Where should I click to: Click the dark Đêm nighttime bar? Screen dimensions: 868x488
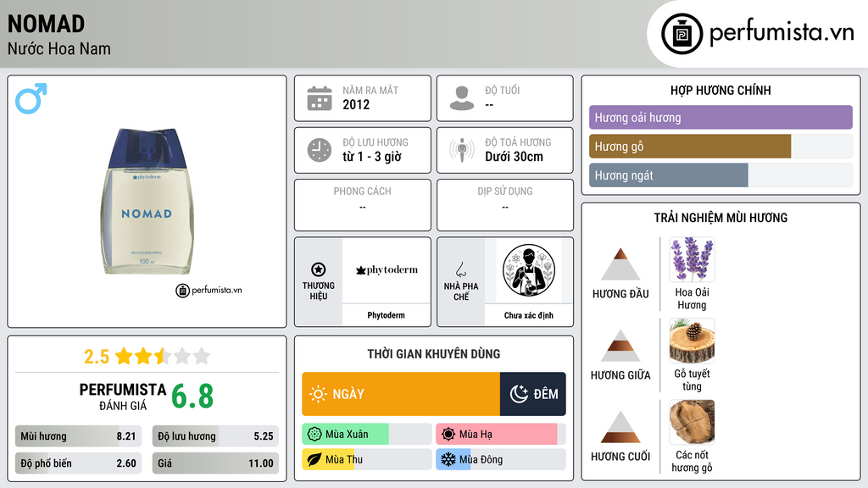pyautogui.click(x=532, y=394)
